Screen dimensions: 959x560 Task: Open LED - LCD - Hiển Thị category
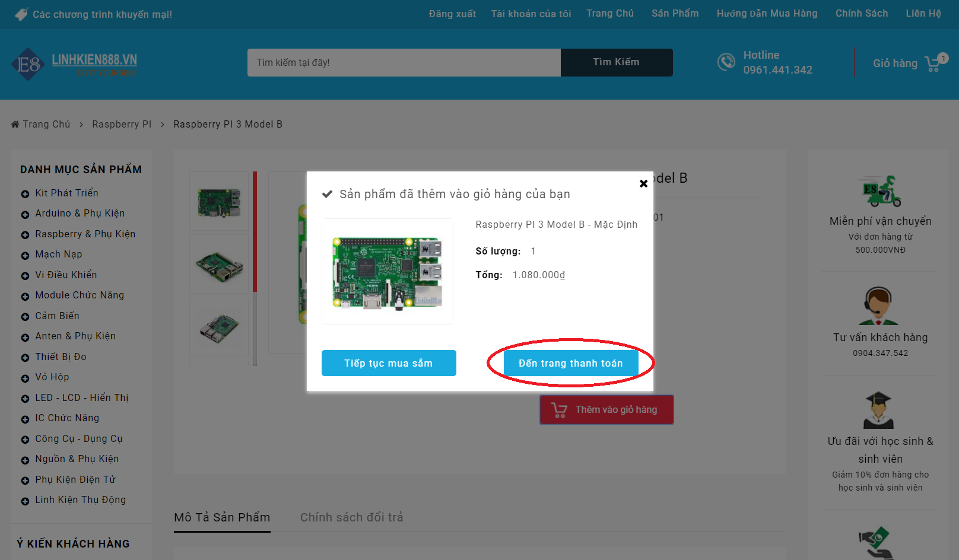coord(82,397)
